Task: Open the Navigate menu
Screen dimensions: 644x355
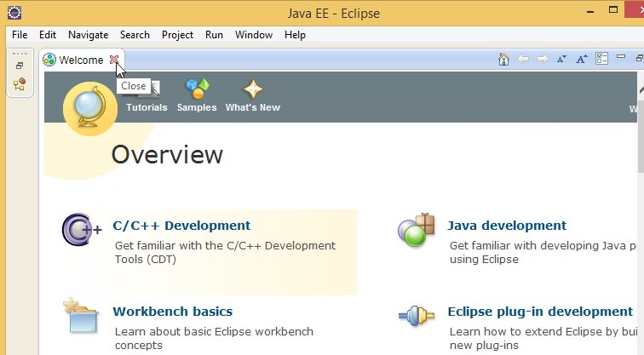Action: click(x=89, y=35)
